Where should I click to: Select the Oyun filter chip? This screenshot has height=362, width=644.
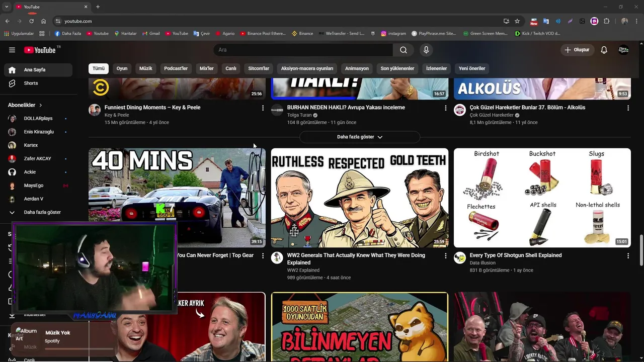coord(122,68)
